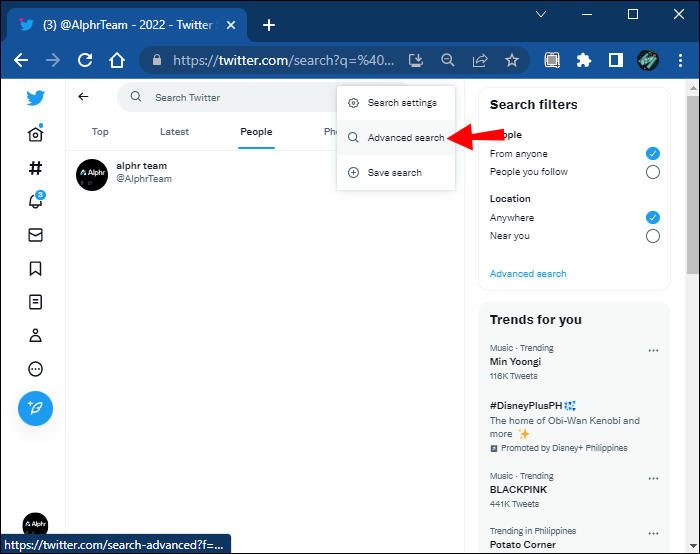This screenshot has height=554, width=700.
Task: Open Notifications bell icon
Action: [35, 201]
